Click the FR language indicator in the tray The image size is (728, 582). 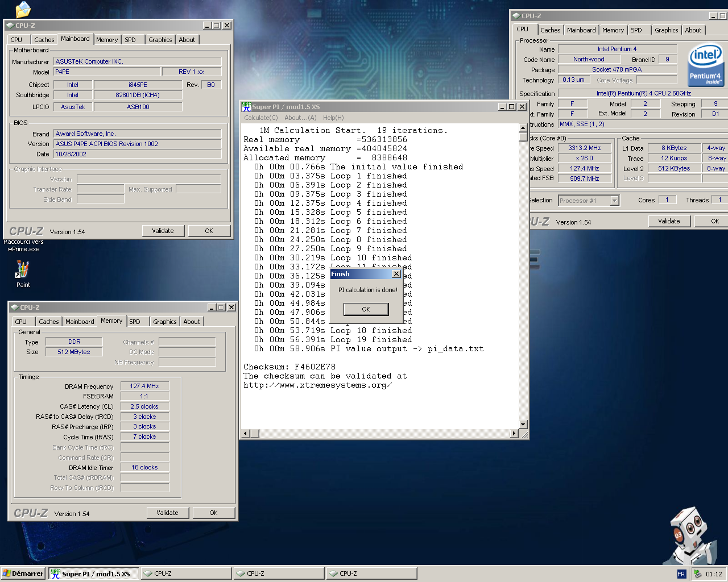click(x=681, y=574)
